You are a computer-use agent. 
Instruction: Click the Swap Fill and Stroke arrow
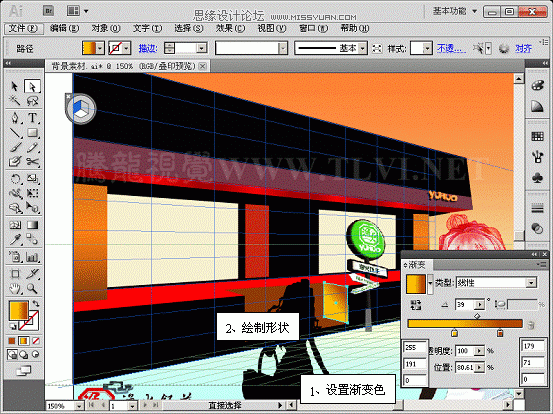(36, 303)
